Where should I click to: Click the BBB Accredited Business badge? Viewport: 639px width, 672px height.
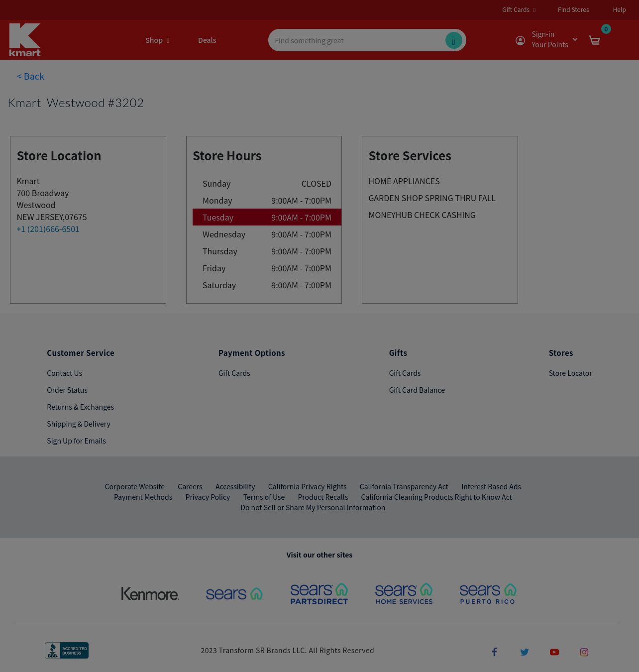(67, 650)
